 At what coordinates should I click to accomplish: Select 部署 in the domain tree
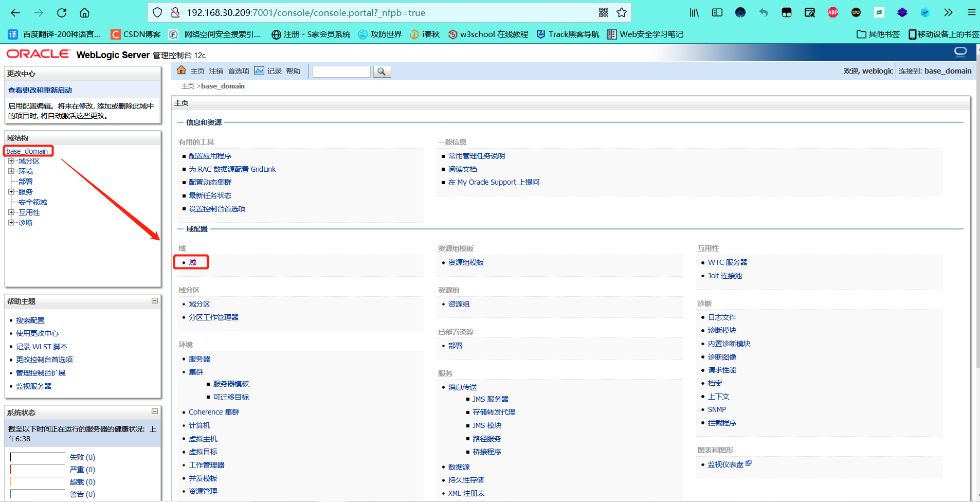point(26,182)
